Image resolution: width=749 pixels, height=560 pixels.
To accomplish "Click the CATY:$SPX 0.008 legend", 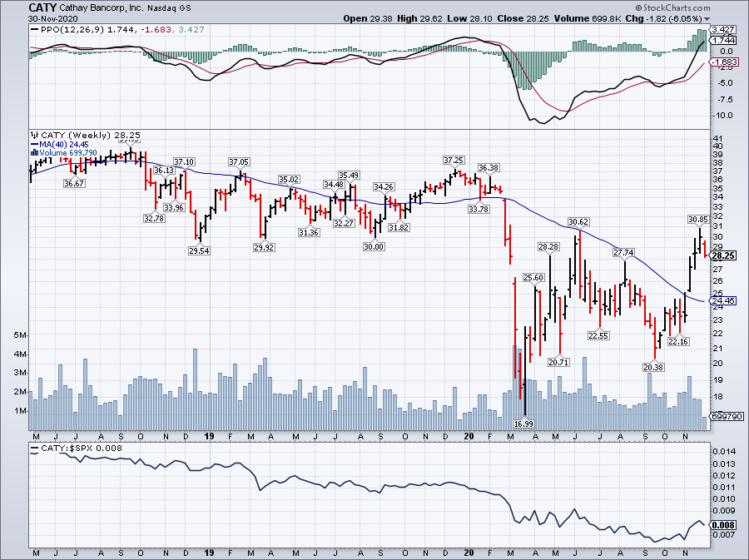I will pos(82,448).
